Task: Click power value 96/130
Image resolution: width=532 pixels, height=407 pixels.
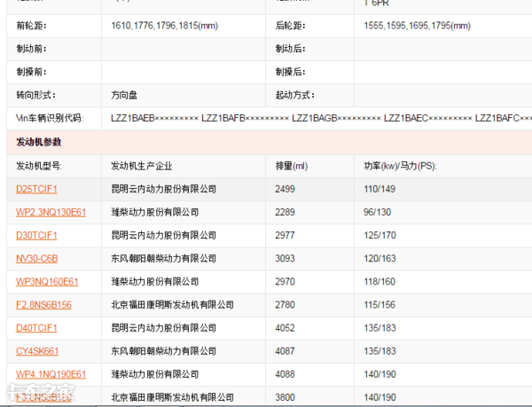Action: [x=378, y=212]
